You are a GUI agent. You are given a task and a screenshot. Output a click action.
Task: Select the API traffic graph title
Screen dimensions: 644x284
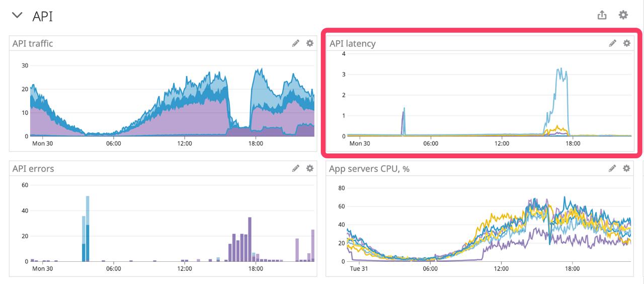pos(33,44)
